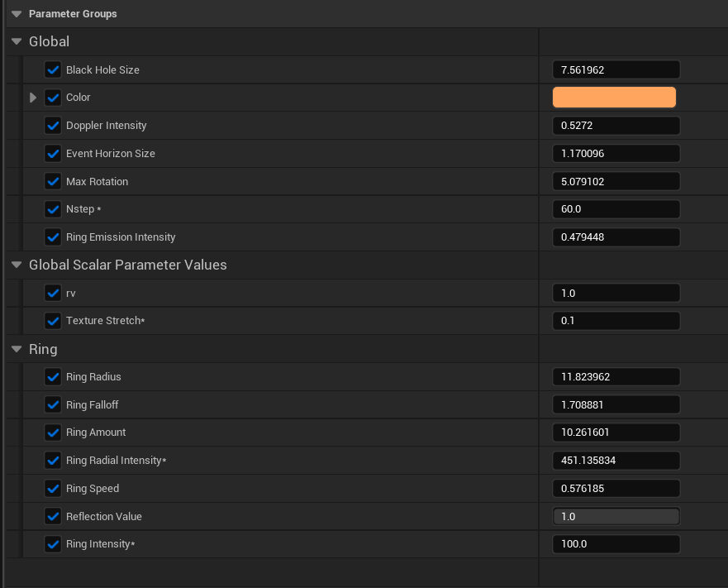This screenshot has width=728, height=588.
Task: Toggle the Nstep checkbox
Action: click(53, 209)
